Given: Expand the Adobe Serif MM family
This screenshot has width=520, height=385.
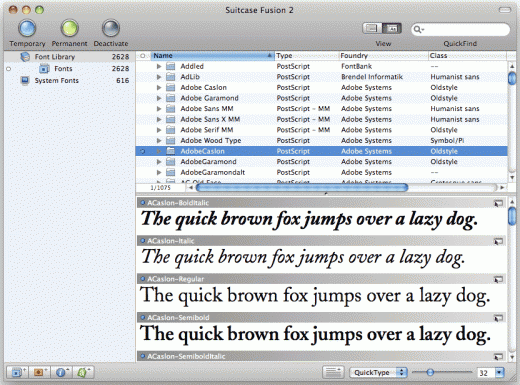Looking at the screenshot, I should [x=159, y=130].
